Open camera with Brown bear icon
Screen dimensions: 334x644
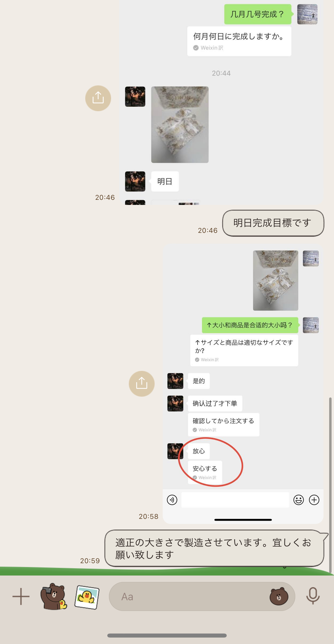coord(54,596)
